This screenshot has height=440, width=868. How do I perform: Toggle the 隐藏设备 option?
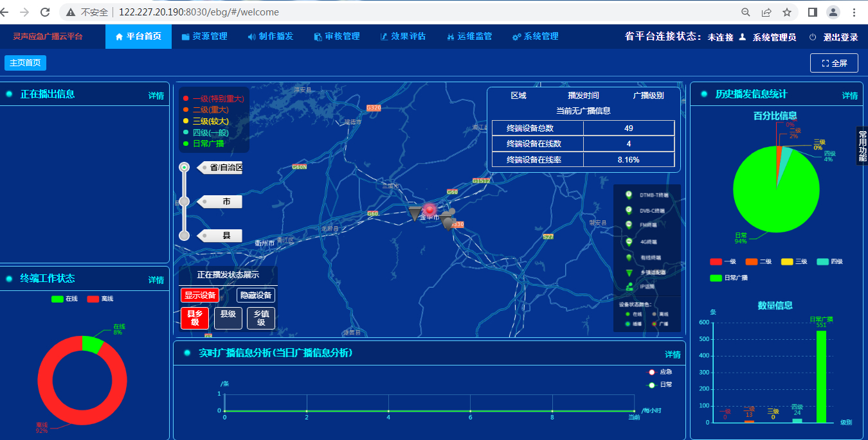click(x=255, y=295)
